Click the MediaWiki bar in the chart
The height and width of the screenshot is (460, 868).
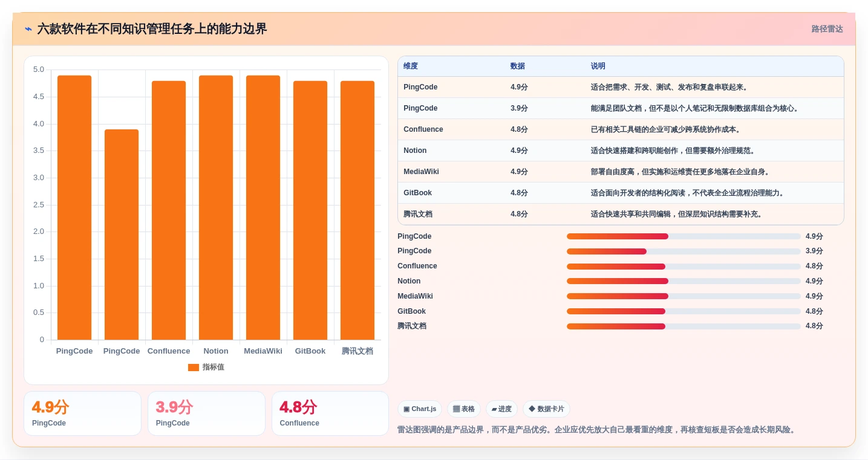(x=263, y=207)
